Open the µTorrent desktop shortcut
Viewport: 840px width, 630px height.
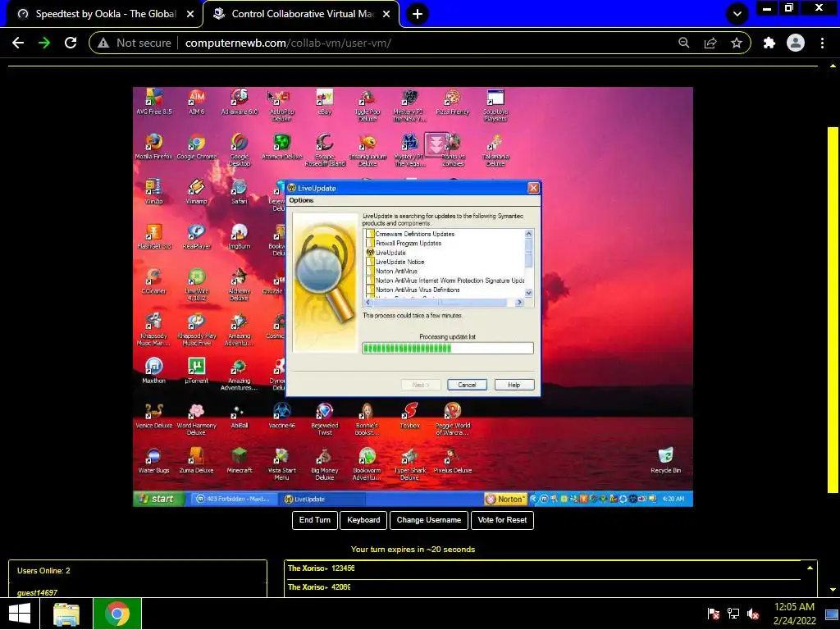(x=197, y=371)
